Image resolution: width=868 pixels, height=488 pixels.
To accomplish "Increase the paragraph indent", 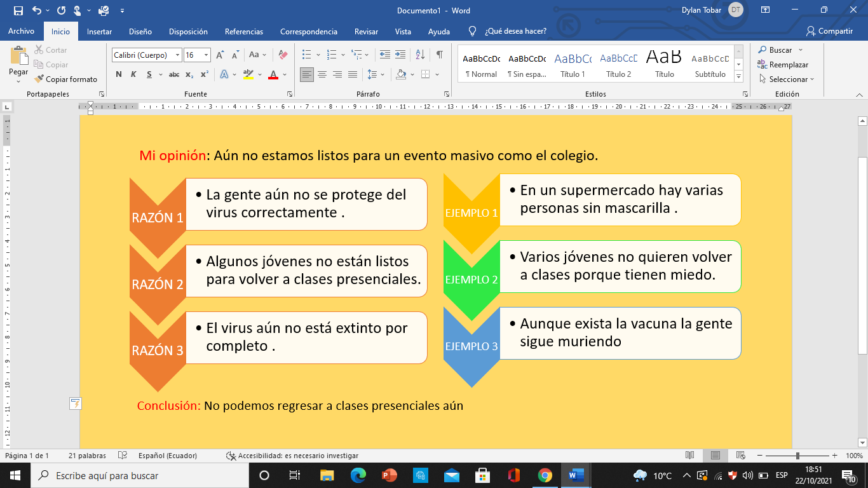I will pos(400,55).
